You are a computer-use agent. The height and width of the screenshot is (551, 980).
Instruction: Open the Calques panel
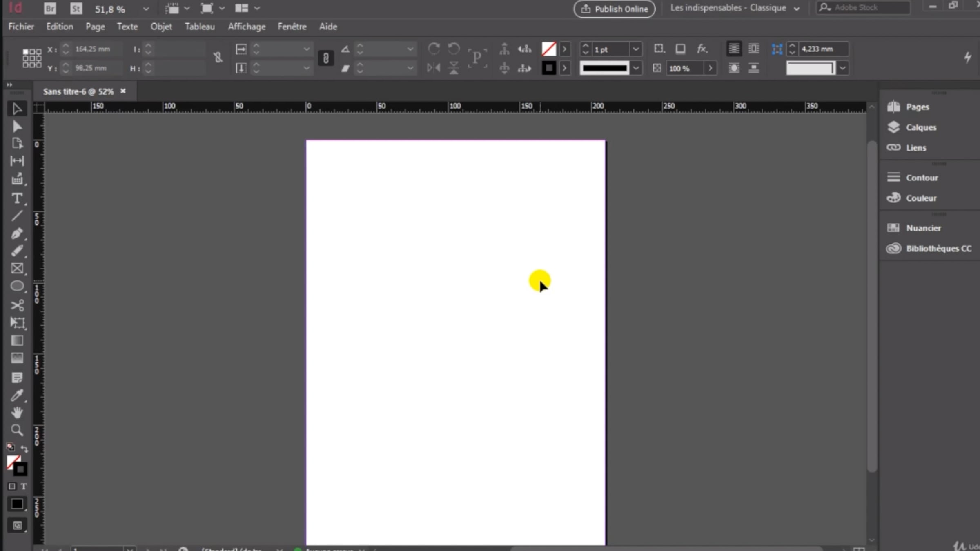911,127
